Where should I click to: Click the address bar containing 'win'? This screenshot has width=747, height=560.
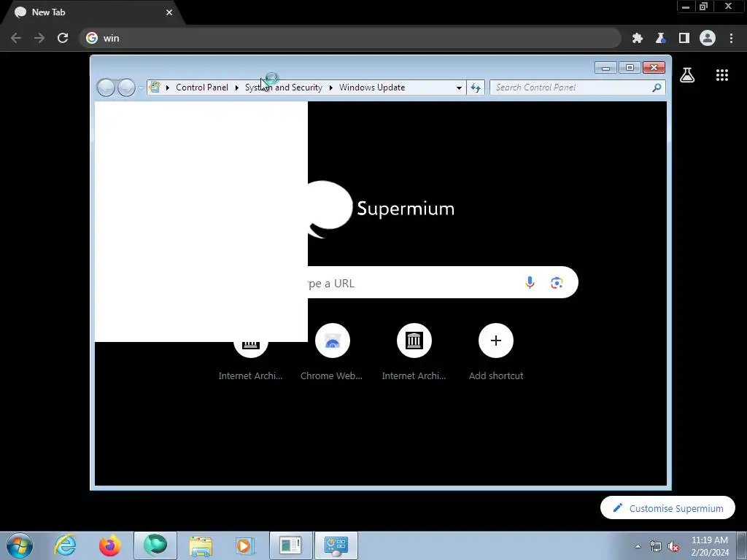[350, 38]
